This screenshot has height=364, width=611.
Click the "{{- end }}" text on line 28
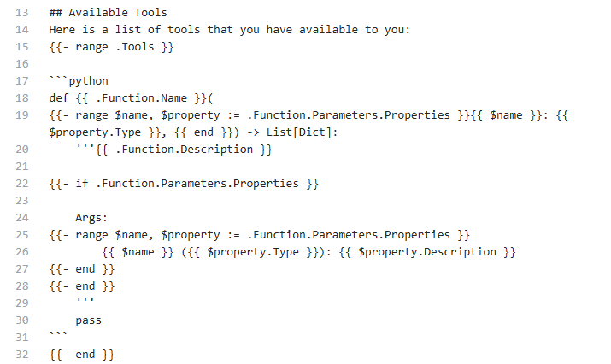(82, 286)
